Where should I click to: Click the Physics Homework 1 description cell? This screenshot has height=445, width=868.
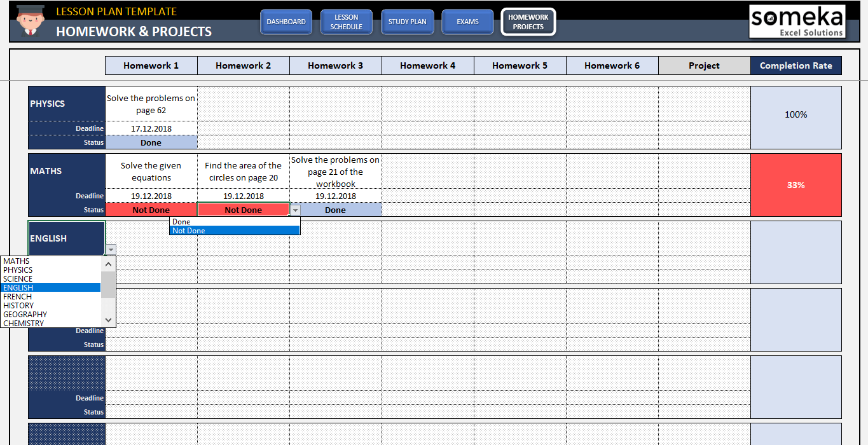151,104
